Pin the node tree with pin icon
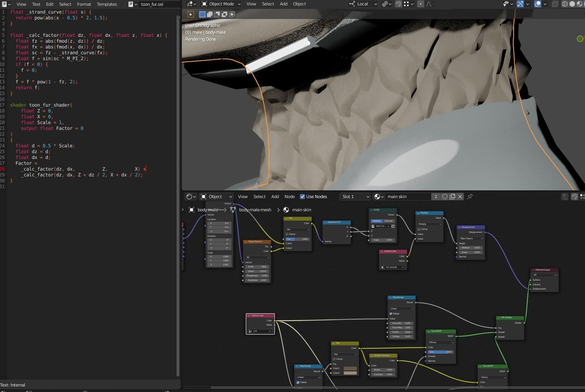 coord(470,197)
